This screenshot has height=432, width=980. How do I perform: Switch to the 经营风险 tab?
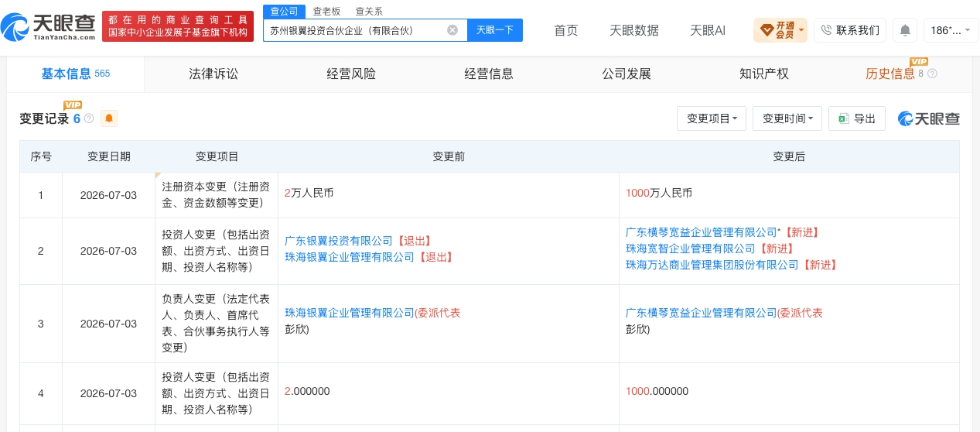[x=351, y=74]
